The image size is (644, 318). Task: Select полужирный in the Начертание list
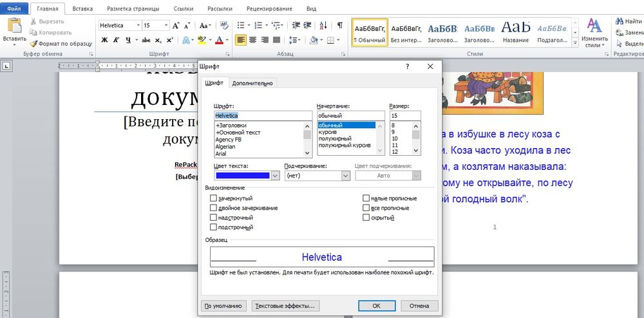tap(335, 138)
